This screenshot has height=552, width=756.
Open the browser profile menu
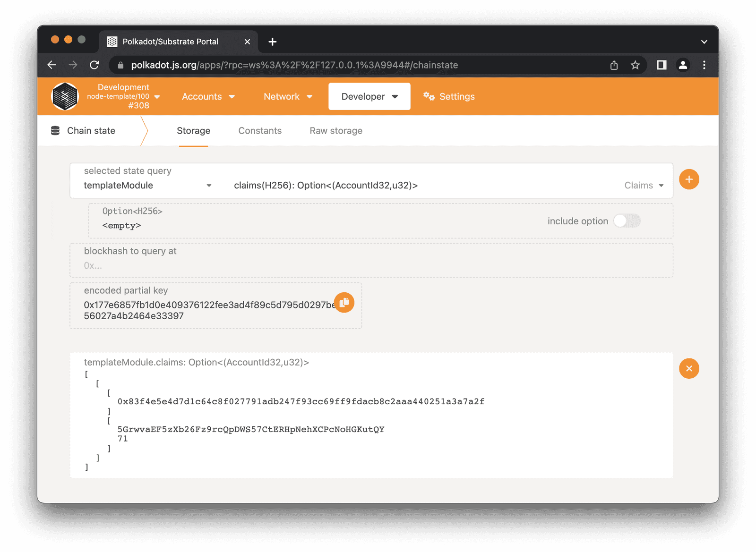coord(683,65)
